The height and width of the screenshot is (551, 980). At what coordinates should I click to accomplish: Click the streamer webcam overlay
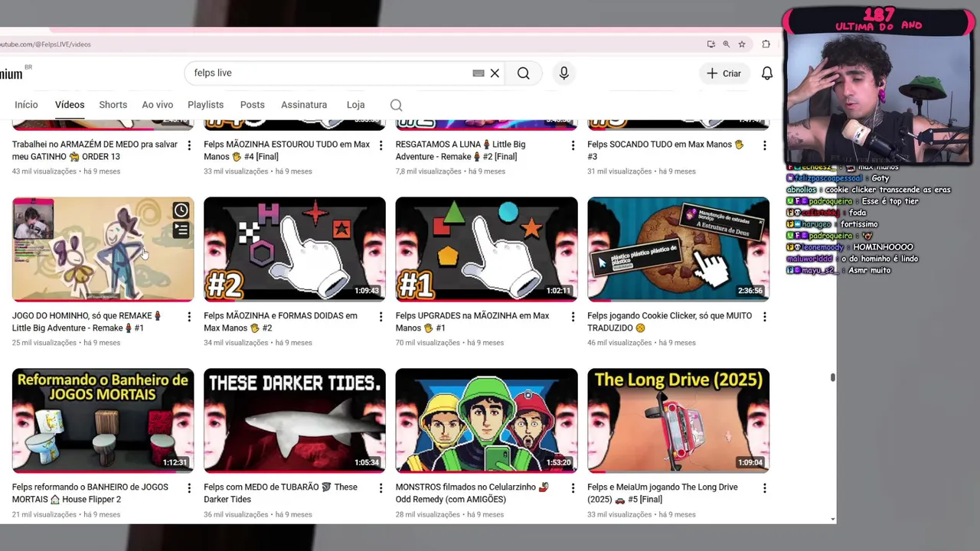pyautogui.click(x=877, y=98)
